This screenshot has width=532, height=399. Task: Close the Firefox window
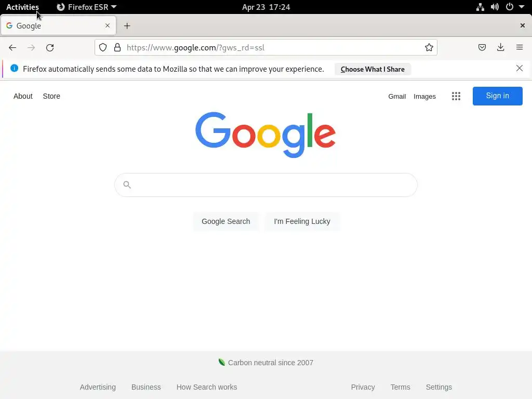click(x=523, y=25)
